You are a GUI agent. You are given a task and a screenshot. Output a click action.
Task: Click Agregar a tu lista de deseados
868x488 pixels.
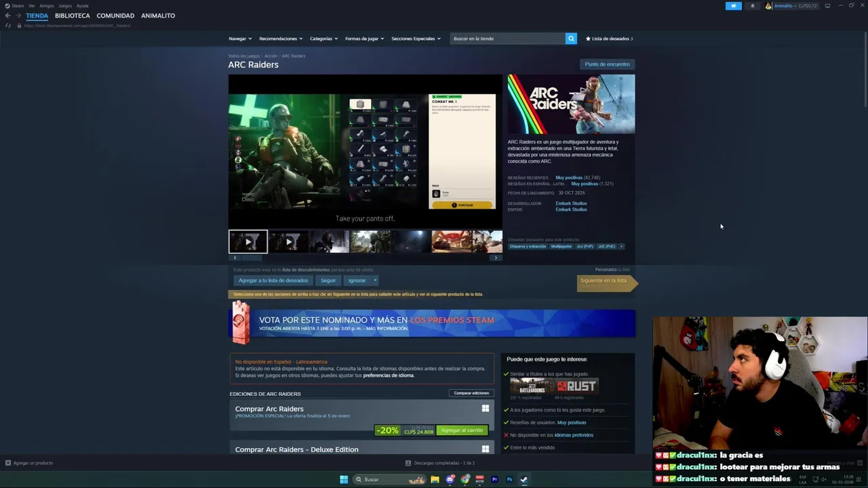click(273, 281)
